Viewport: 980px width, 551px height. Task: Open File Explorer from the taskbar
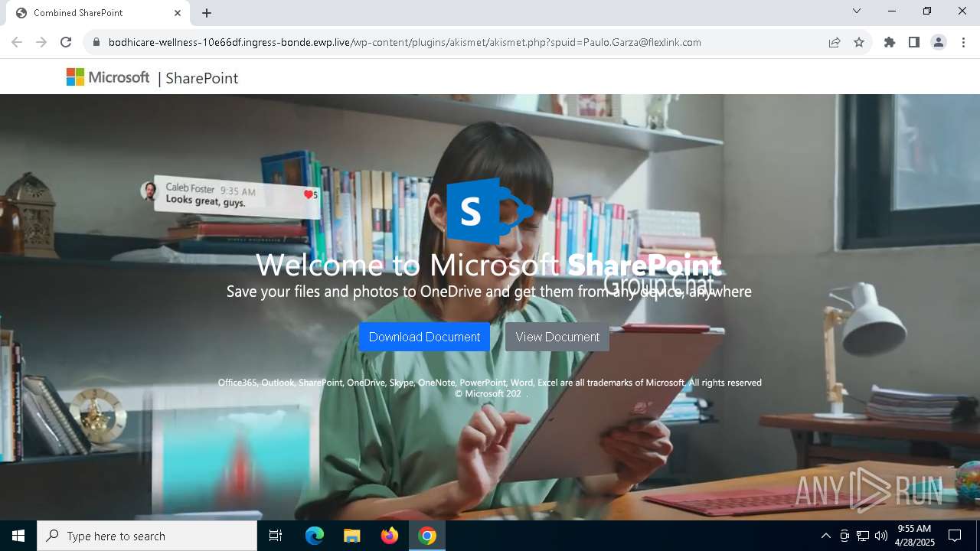tap(352, 536)
